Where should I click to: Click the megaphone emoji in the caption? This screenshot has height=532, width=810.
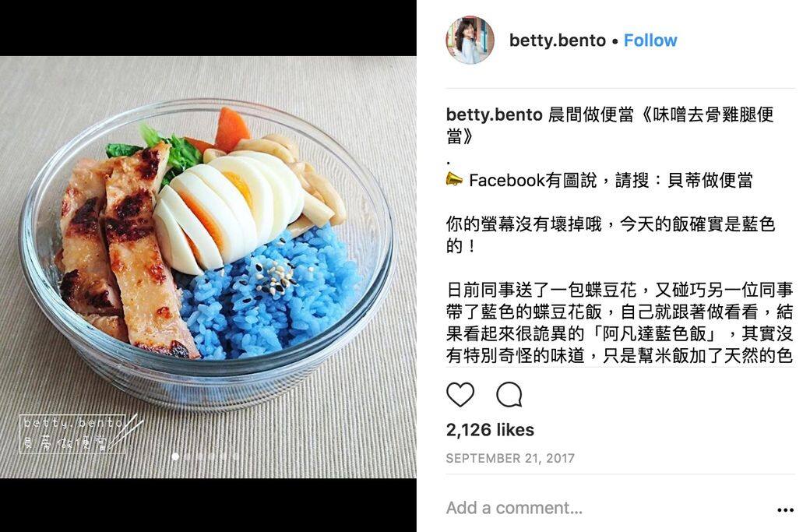point(454,180)
